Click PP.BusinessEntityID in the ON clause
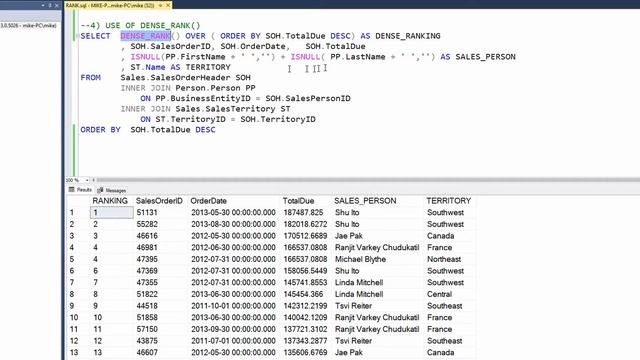This screenshot has height=360, width=640. (203, 98)
